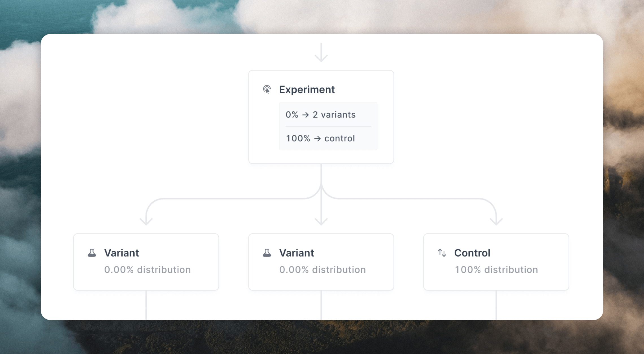Viewport: 644px width, 354px height.
Task: Click arrowhead pointing to the middle Variant
Action: point(321,222)
